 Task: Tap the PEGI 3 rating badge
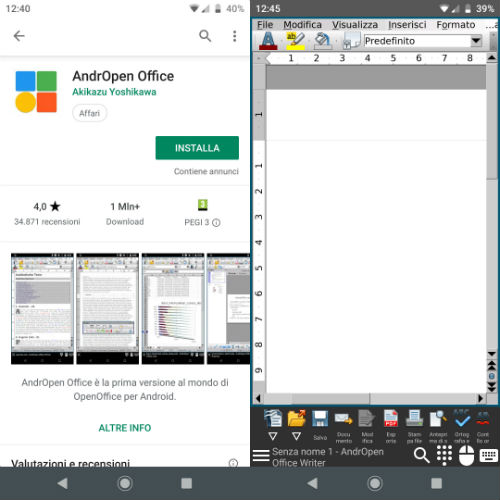(203, 205)
